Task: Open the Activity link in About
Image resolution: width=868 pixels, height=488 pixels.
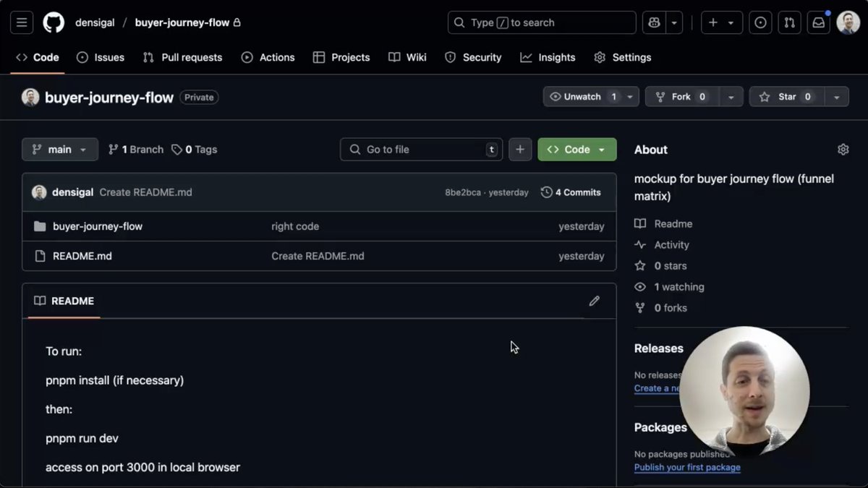Action: pyautogui.click(x=663, y=245)
